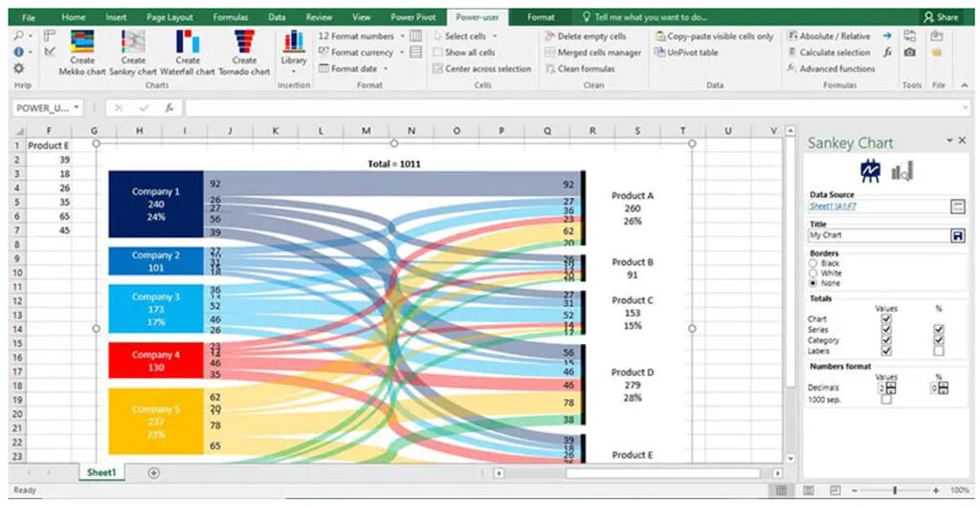Viewport: 980px width, 505px height.
Task: Click Create Waterfall chart icon
Action: 188,41
